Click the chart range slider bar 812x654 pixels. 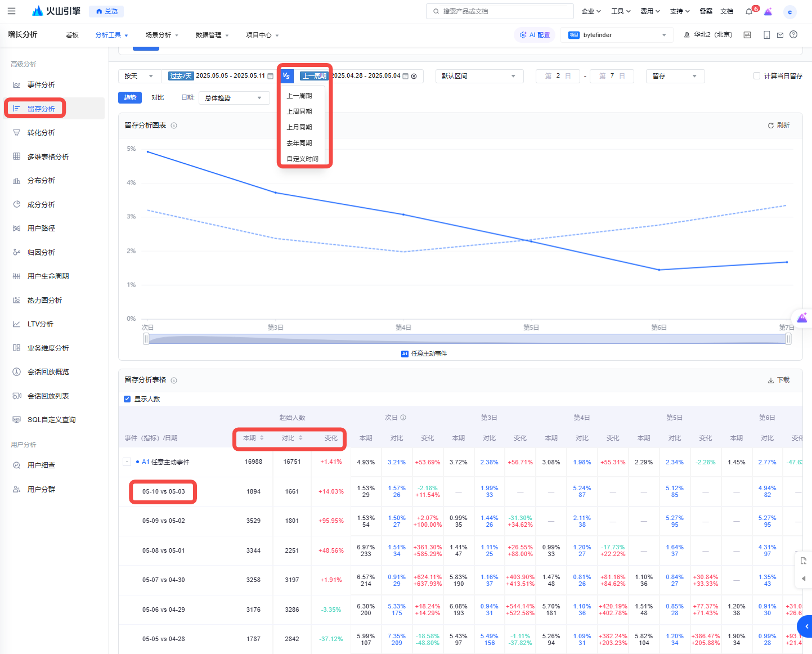click(467, 339)
